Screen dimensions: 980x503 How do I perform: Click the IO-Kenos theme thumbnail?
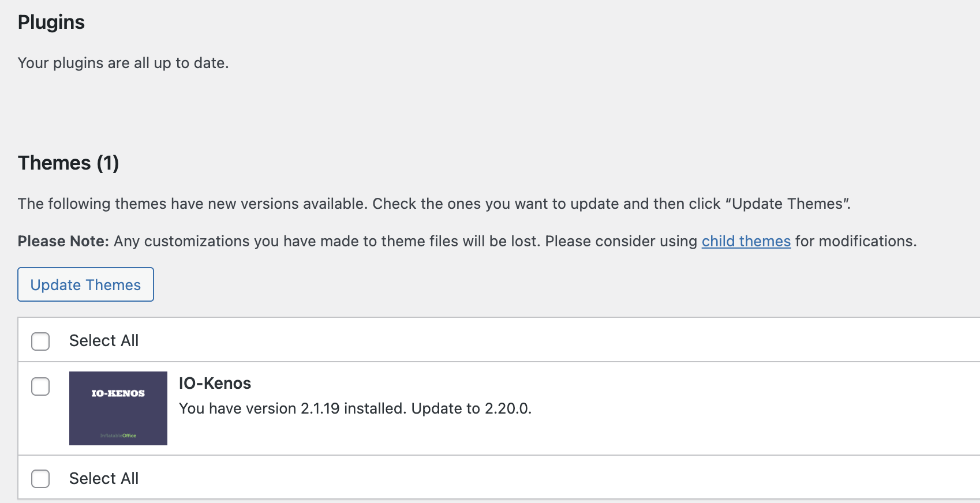(x=118, y=414)
